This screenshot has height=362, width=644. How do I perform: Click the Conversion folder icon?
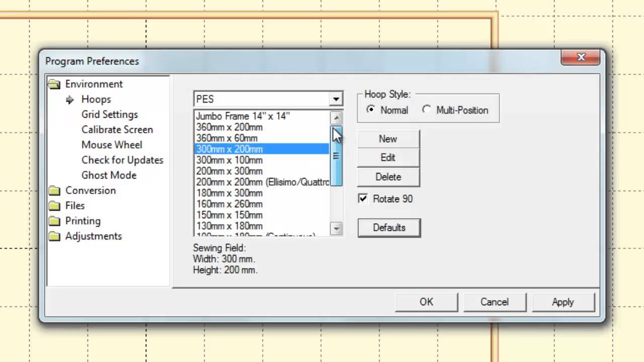click(54, 191)
